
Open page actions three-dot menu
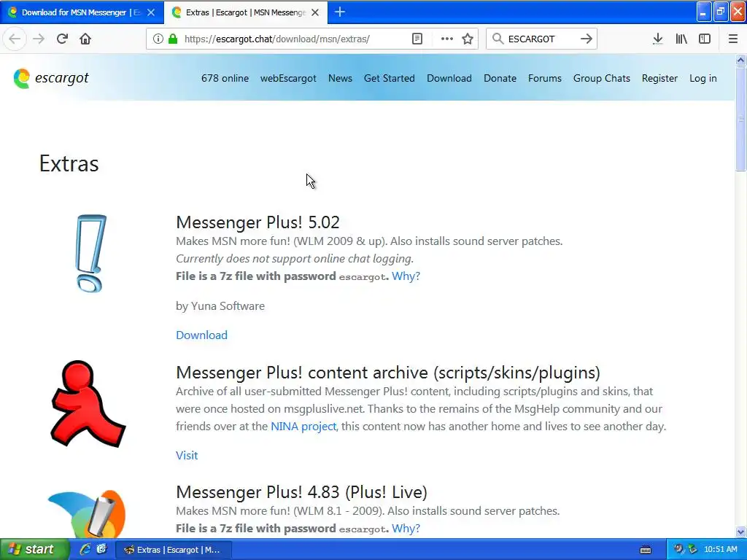coord(447,39)
